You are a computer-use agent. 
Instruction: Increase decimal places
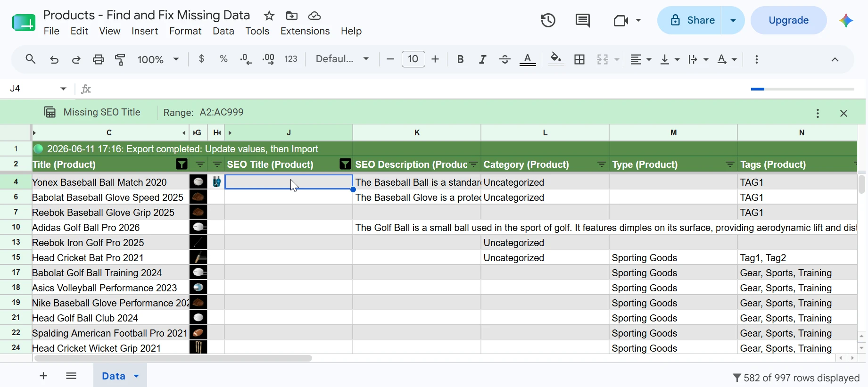click(x=269, y=59)
